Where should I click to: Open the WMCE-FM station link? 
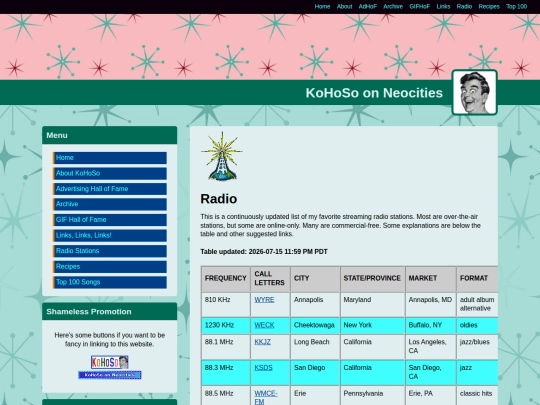(266, 397)
